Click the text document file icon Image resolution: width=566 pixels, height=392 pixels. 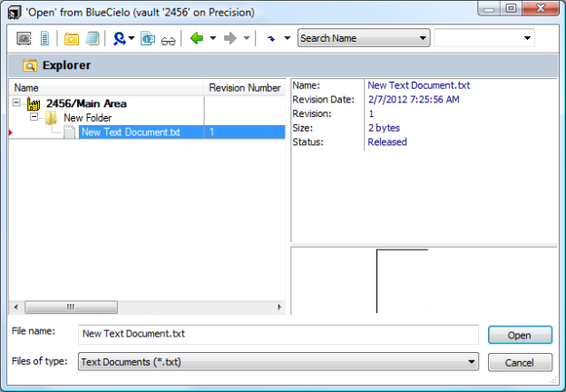[69, 132]
